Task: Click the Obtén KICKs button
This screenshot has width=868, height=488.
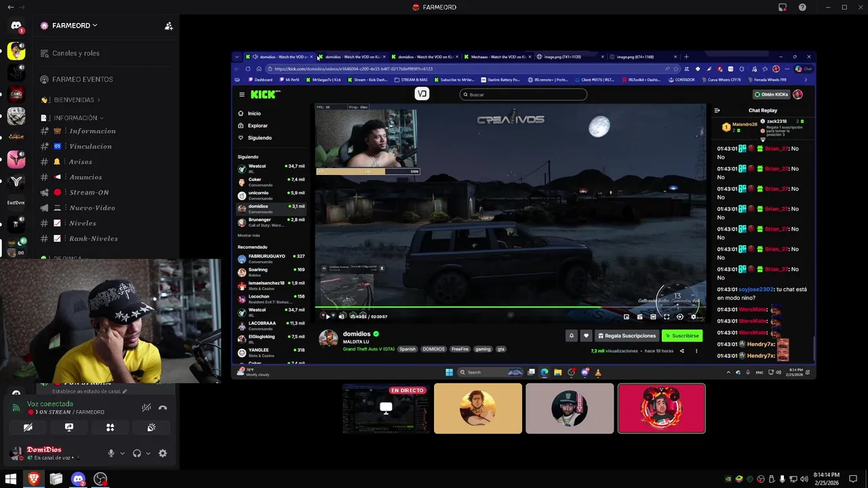Action: [771, 95]
